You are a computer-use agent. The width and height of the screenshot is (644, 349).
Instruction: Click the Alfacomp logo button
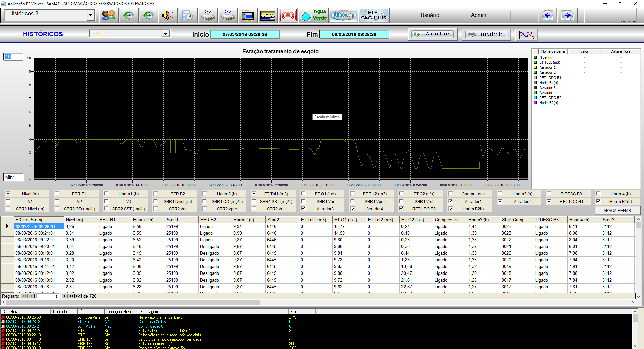tap(343, 15)
